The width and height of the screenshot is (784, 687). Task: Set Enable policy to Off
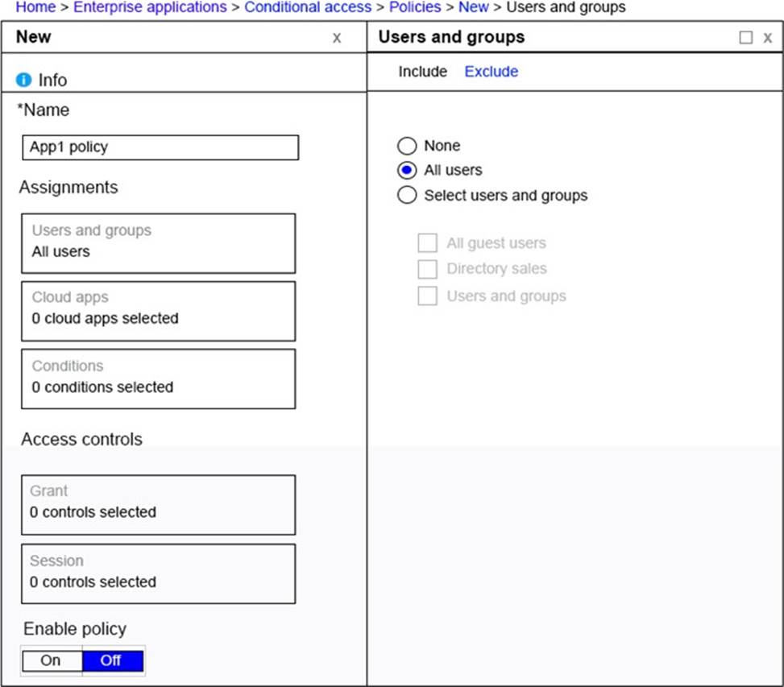point(112,660)
